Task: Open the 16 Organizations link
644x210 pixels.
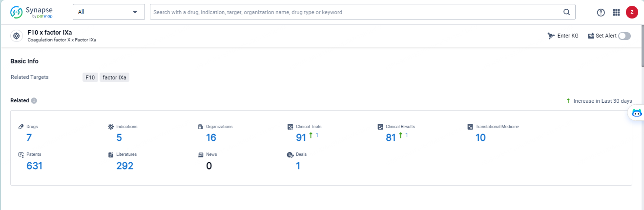Action: 211,138
